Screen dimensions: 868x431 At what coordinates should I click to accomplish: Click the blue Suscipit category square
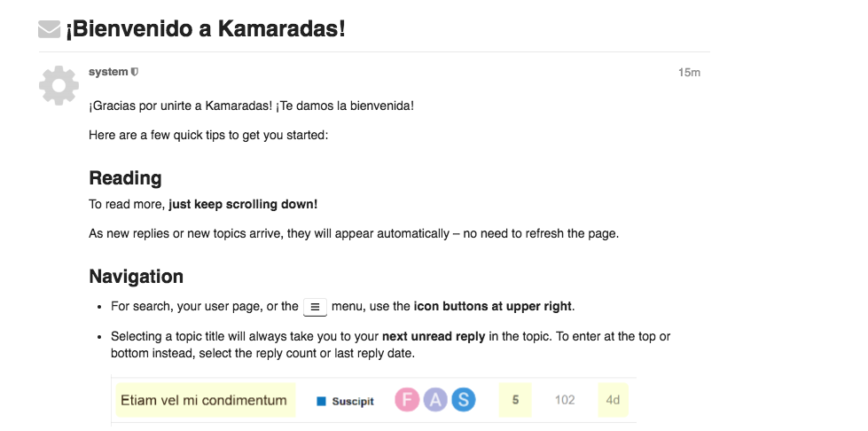(321, 401)
